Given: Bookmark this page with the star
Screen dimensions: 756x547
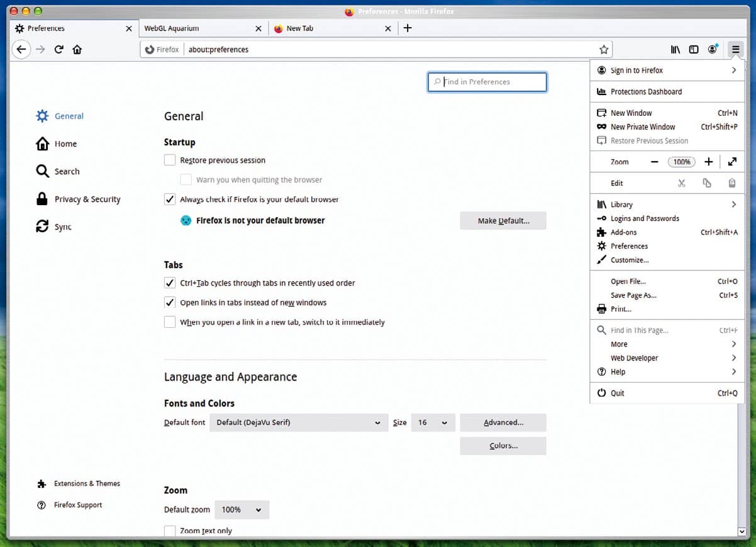Looking at the screenshot, I should pyautogui.click(x=604, y=49).
